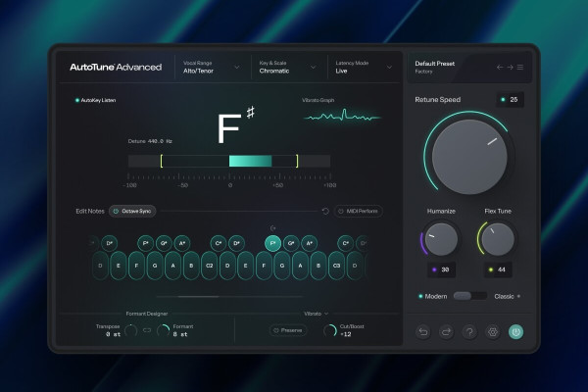Click the D key right of C3
The height and width of the screenshot is (392, 588).
pyautogui.click(x=355, y=266)
